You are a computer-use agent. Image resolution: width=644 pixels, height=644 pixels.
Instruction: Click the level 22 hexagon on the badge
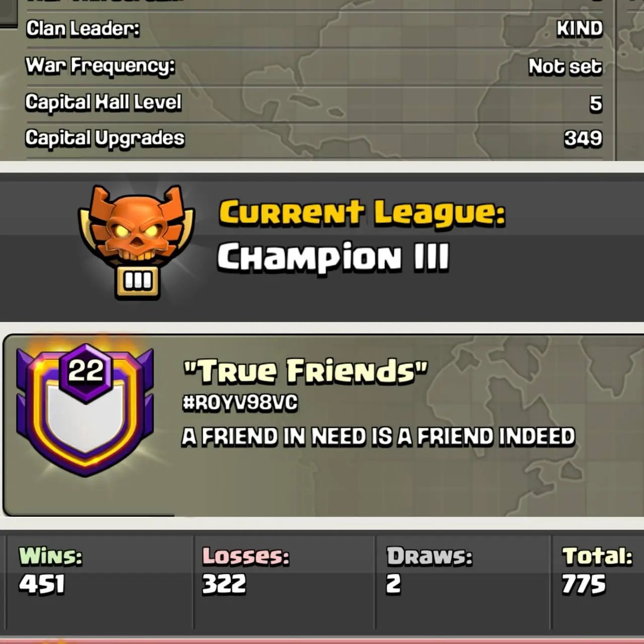click(x=86, y=371)
